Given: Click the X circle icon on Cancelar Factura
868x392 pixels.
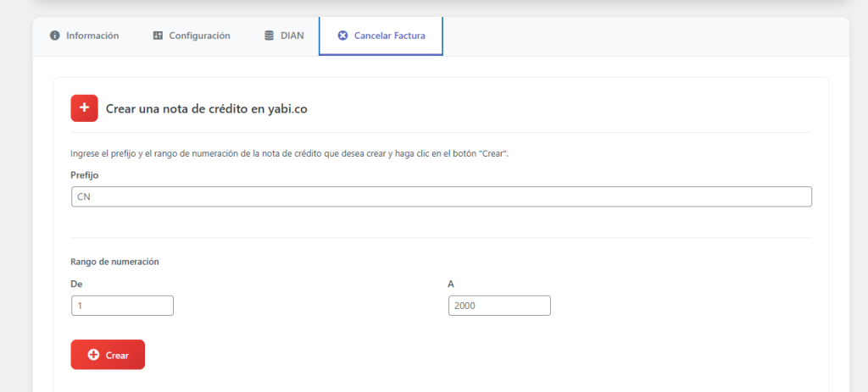Looking at the screenshot, I should (342, 36).
